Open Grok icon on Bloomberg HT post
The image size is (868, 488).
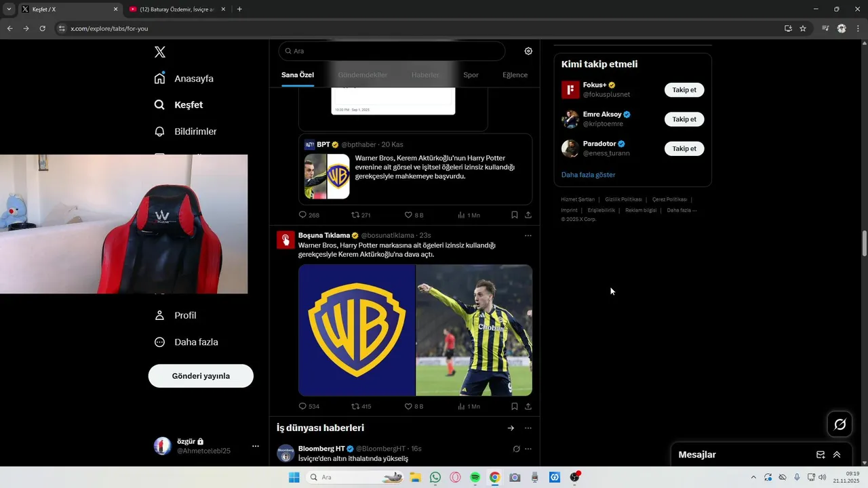pyautogui.click(x=516, y=449)
